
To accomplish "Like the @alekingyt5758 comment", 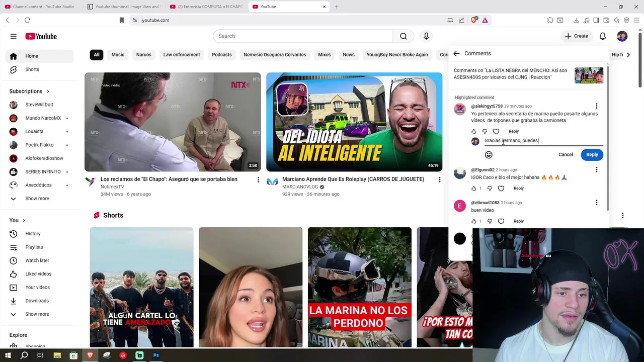I will (474, 131).
